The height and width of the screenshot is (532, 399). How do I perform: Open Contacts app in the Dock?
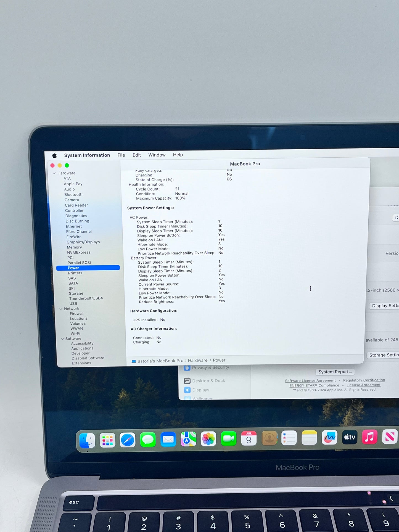coord(269,438)
